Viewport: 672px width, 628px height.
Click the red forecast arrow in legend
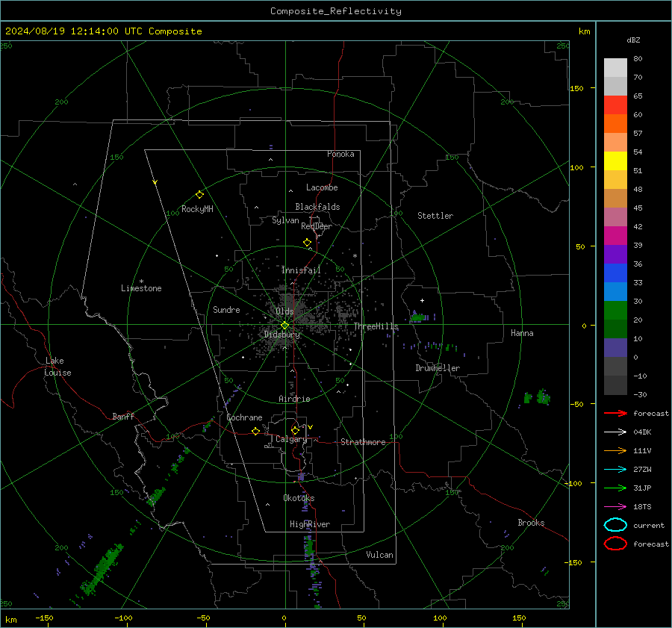click(x=615, y=413)
